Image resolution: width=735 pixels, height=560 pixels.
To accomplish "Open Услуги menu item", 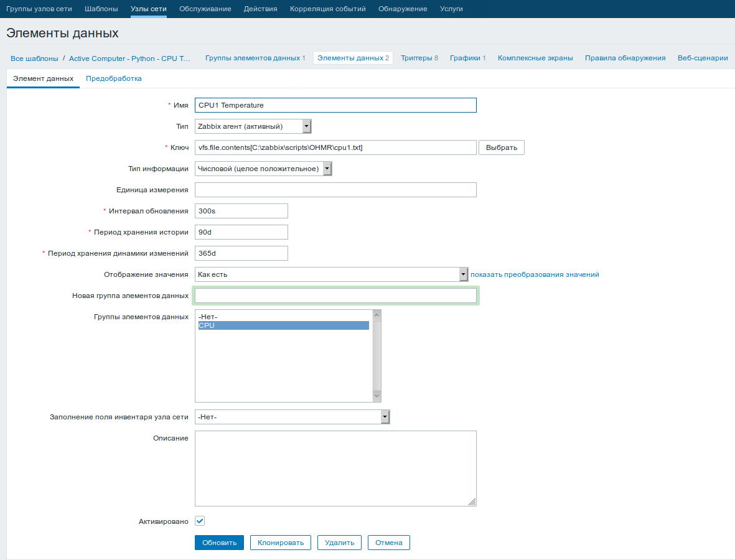I will point(451,9).
